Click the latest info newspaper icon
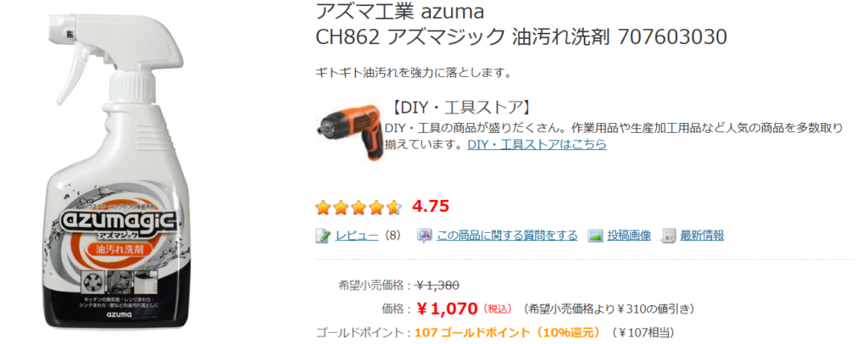Screen dimensions: 868x344 669,236
